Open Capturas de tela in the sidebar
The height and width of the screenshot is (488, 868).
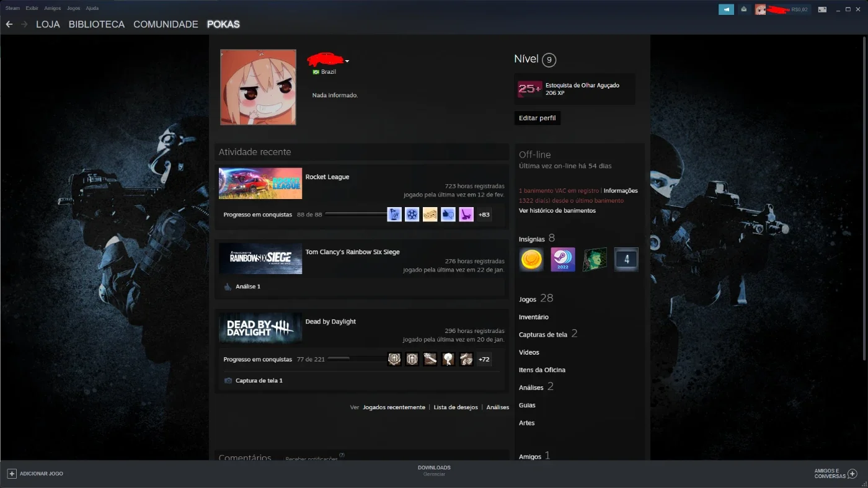[543, 335]
